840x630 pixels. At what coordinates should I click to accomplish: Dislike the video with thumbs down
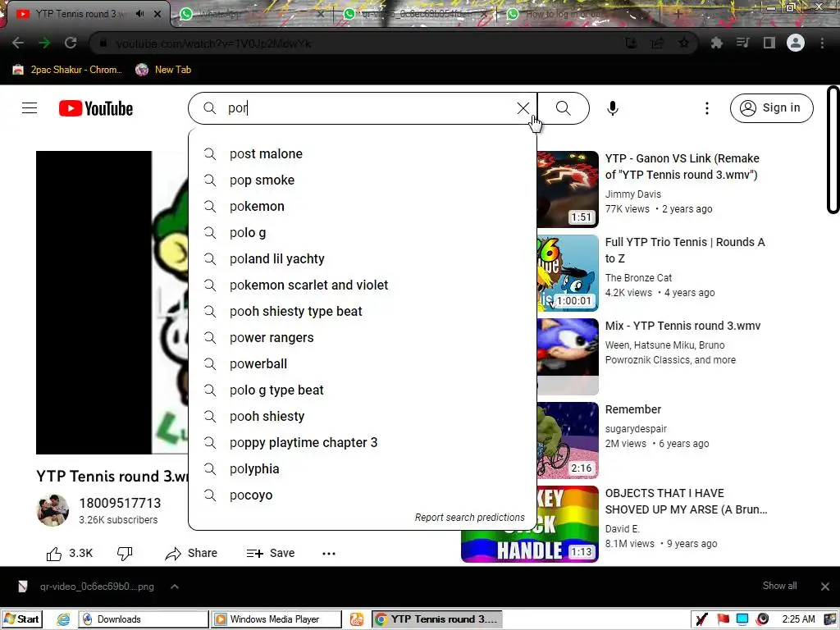coord(125,554)
